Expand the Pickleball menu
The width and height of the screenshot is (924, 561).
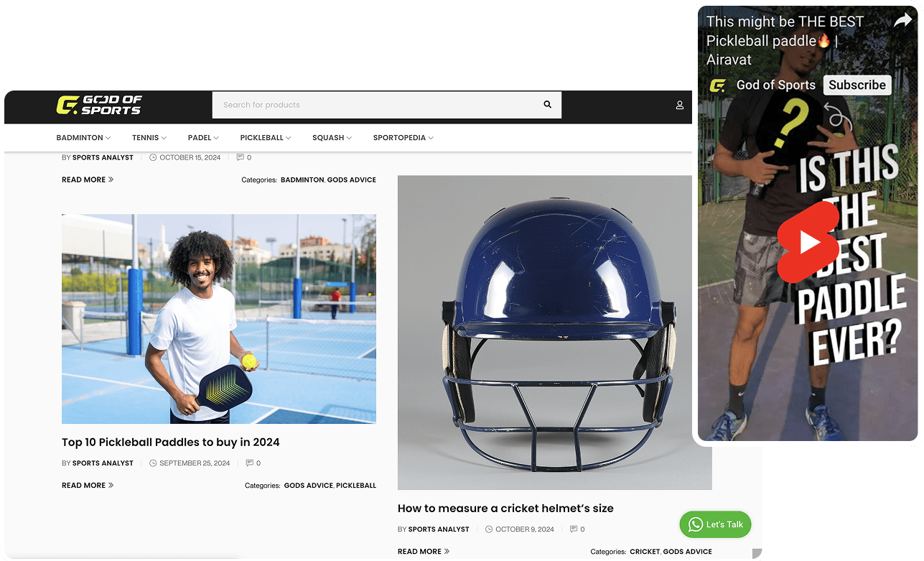[x=266, y=138]
